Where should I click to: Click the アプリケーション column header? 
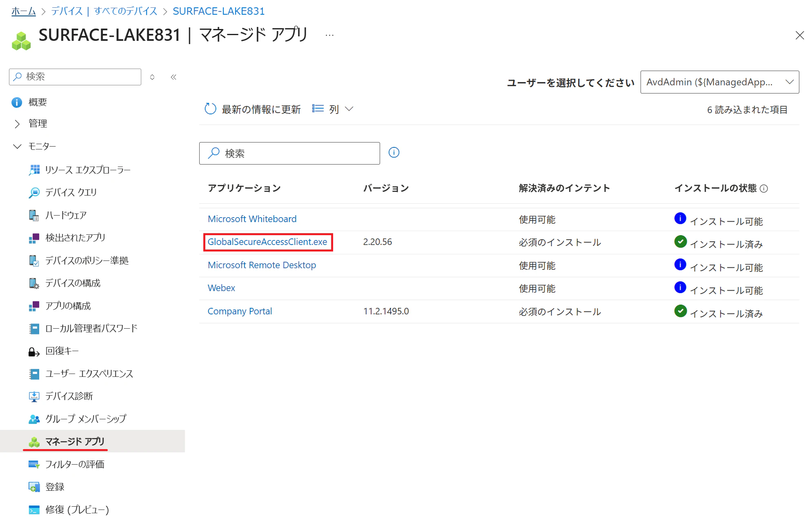(244, 188)
